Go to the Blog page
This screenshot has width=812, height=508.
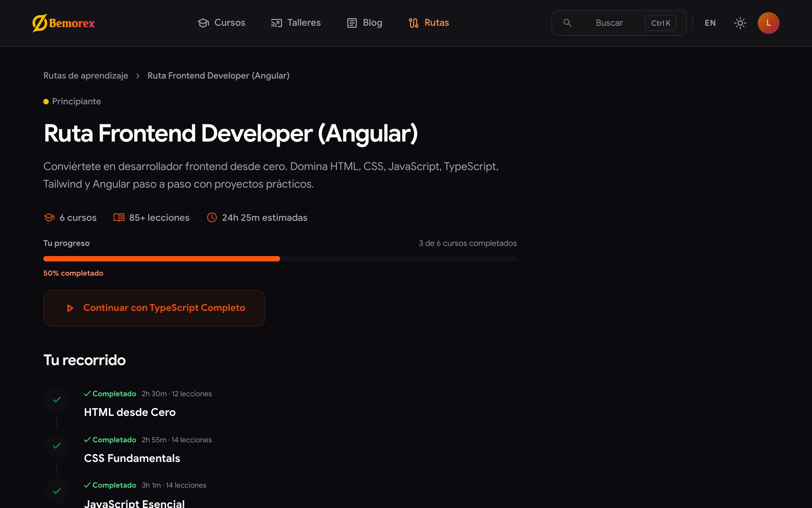tap(365, 23)
